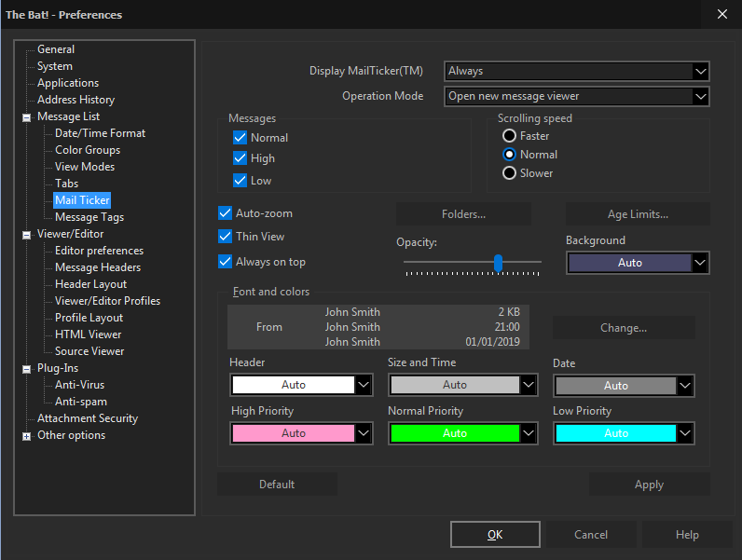Screen dimensions: 742x560
Task: Toggle the High messages checkbox
Action: coord(240,158)
